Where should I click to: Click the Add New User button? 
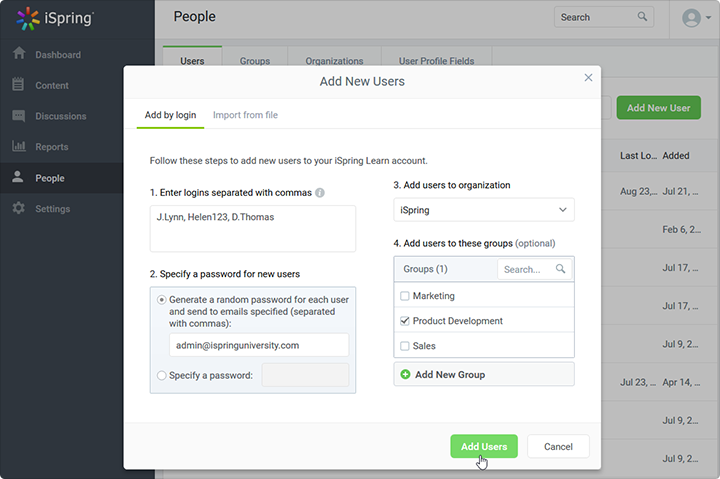658,107
